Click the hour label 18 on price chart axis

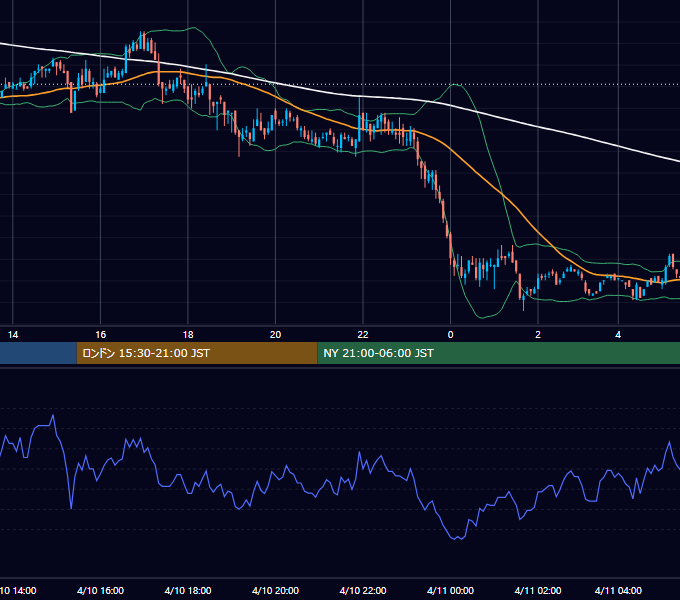point(188,335)
